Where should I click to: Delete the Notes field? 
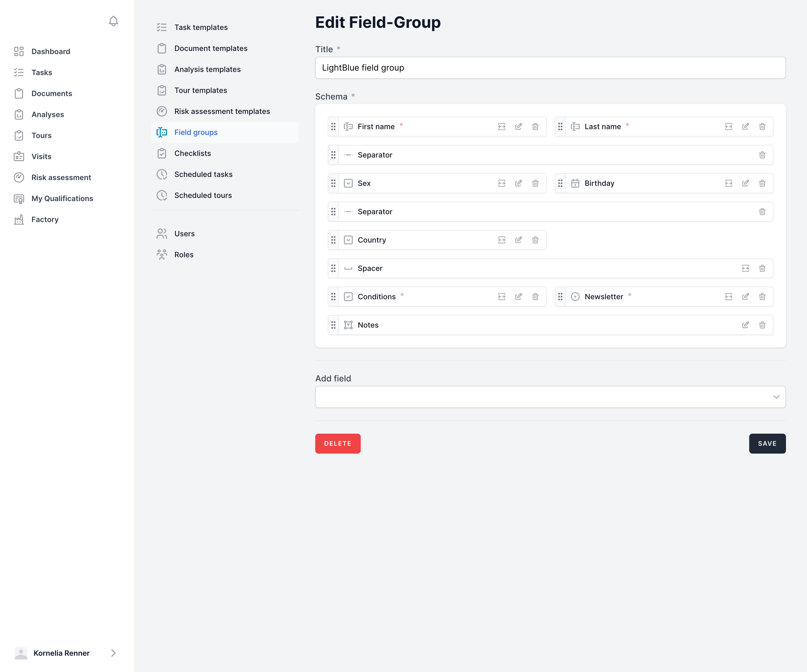pyautogui.click(x=762, y=325)
